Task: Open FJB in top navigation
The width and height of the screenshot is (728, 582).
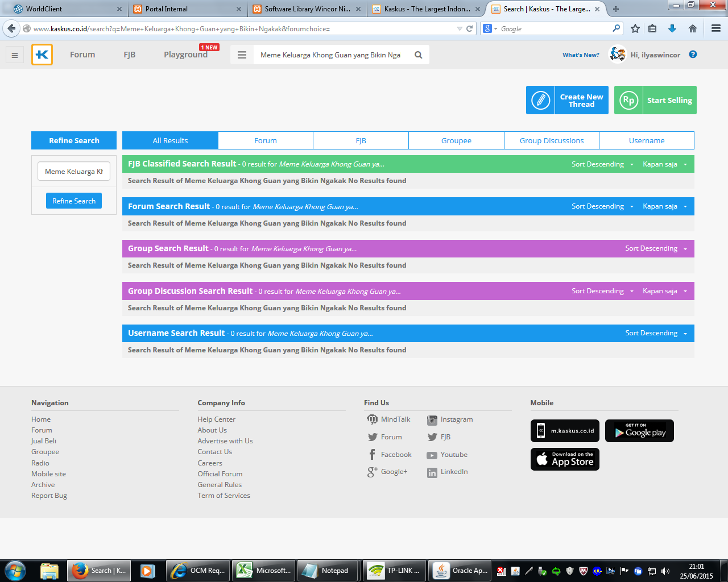Action: point(130,55)
